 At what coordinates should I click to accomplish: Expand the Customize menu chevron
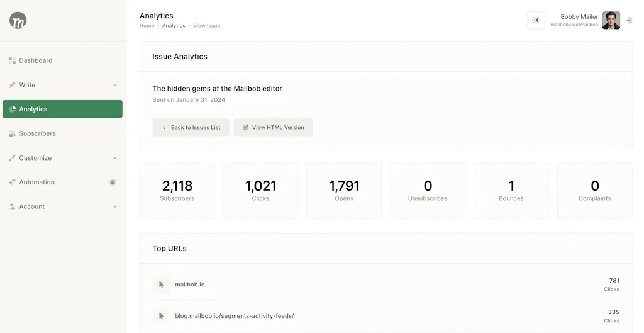click(x=115, y=158)
